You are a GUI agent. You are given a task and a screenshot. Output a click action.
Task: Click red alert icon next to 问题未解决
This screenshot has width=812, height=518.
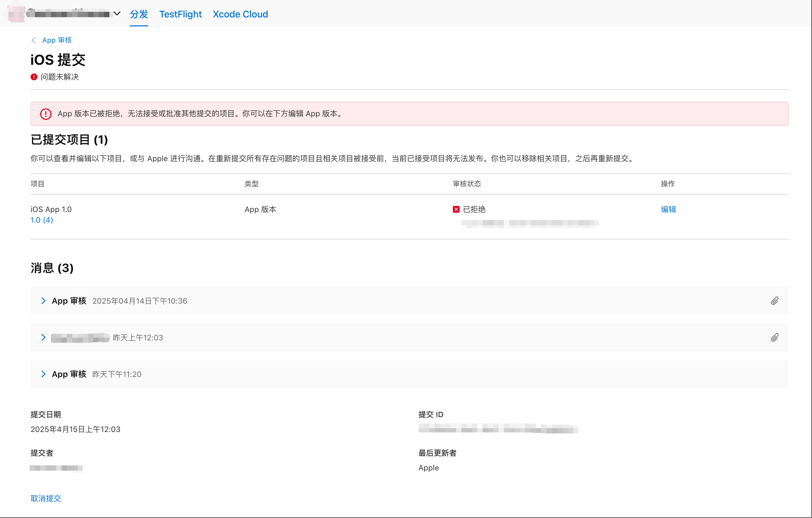pyautogui.click(x=34, y=77)
